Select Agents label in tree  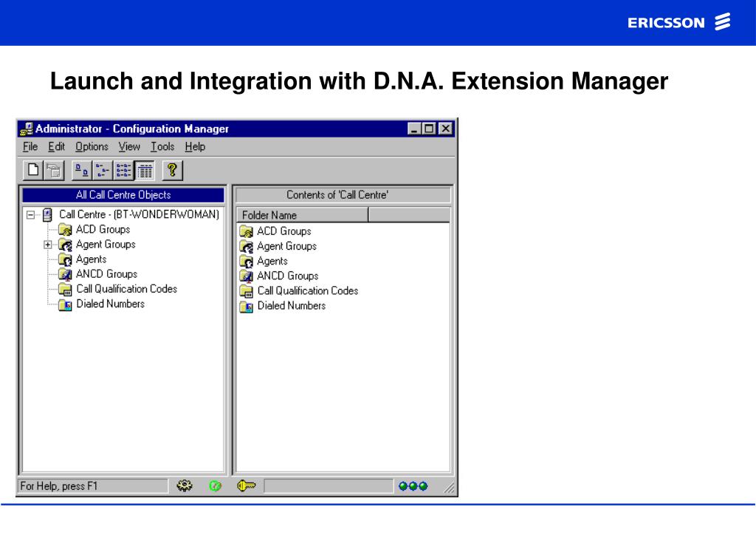pyautogui.click(x=91, y=259)
